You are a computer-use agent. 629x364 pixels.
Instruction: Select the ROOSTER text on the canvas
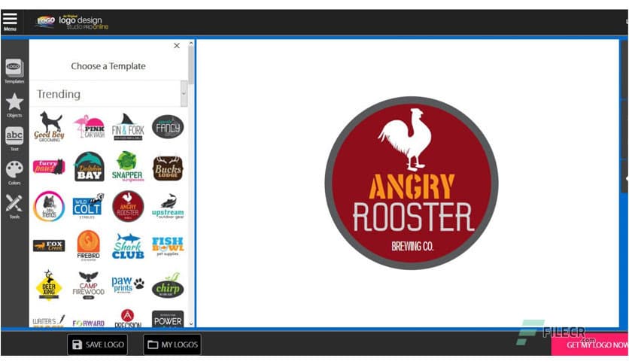pos(413,217)
